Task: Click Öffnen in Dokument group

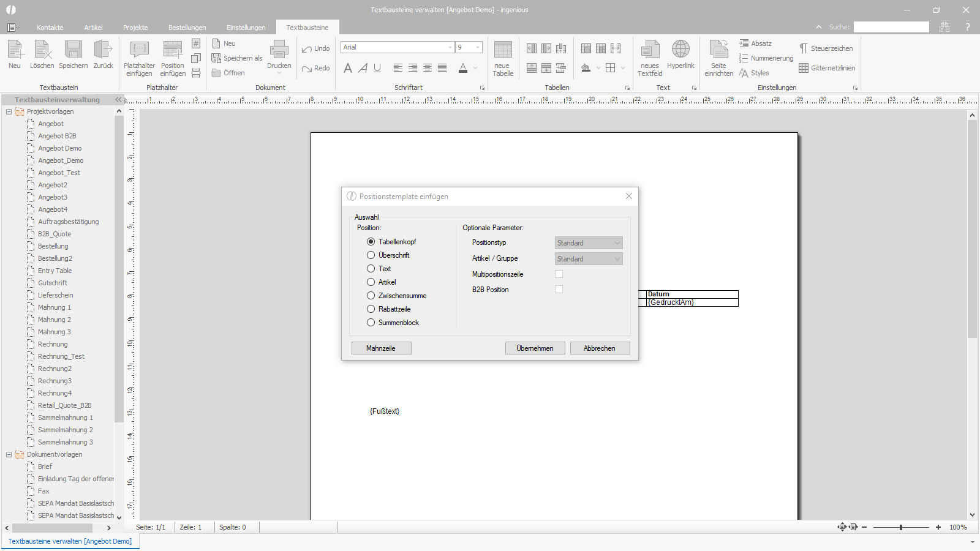Action: click(x=228, y=73)
